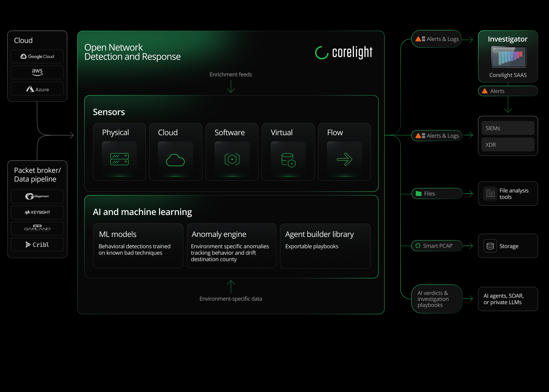
Task: Select the Keysight logo tile
Action: 37,212
